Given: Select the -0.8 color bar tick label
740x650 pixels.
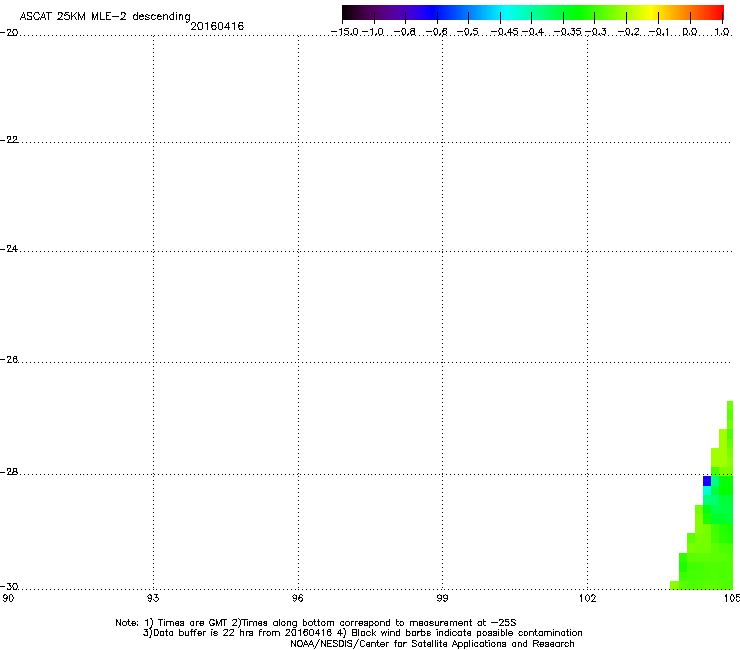Looking at the screenshot, I should pyautogui.click(x=405, y=32).
